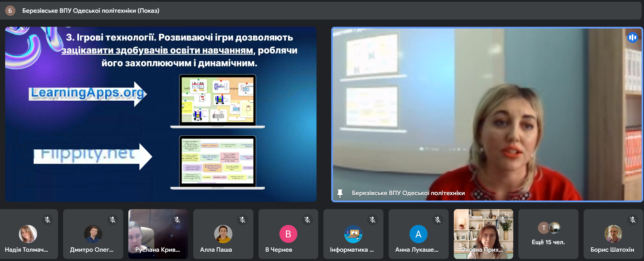Image resolution: width=644 pixels, height=261 pixels.
Task: Click the 'Б' presenter avatar in the top bar
Action: tap(10, 11)
